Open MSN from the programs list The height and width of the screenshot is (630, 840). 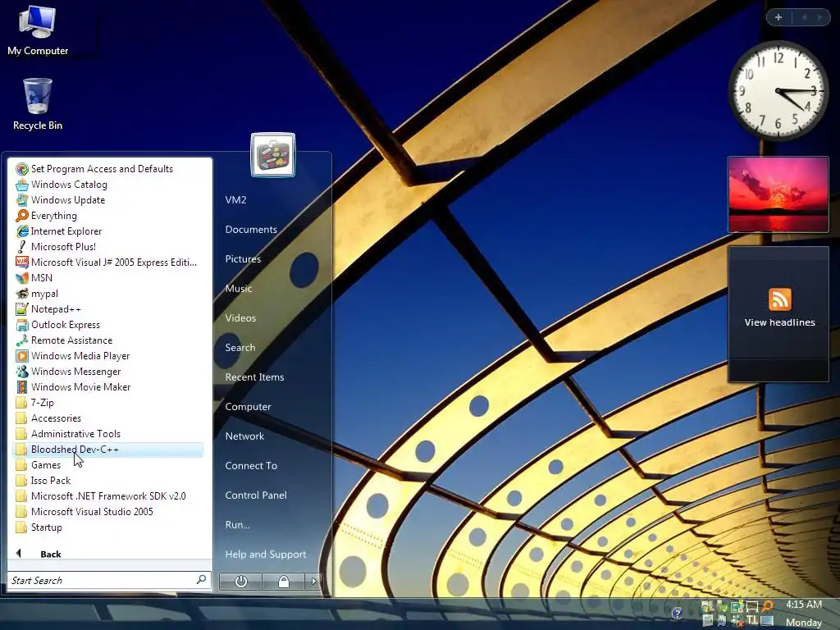pos(107,277)
